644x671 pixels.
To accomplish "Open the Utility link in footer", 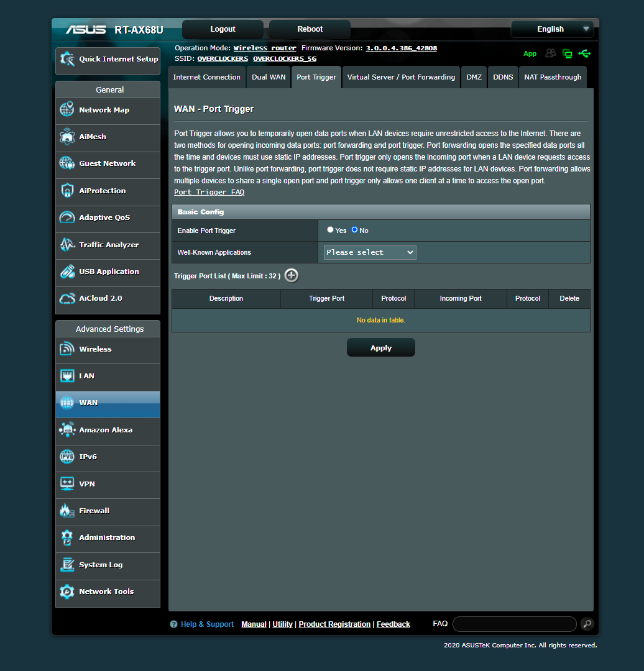I will [x=283, y=624].
